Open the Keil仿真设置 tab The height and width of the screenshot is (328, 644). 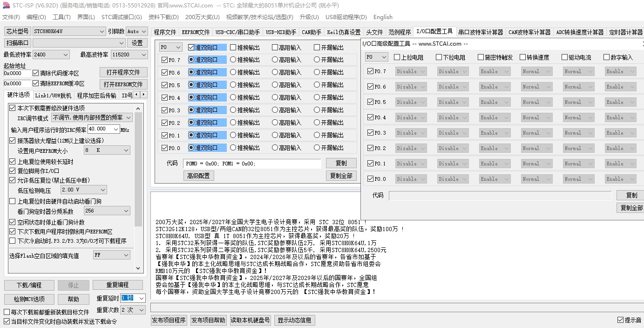[344, 32]
